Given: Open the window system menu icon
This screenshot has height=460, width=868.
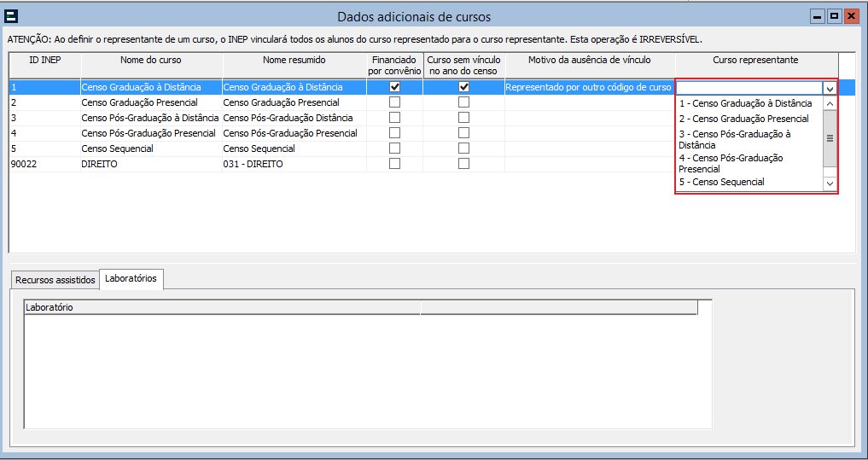Looking at the screenshot, I should click(11, 16).
